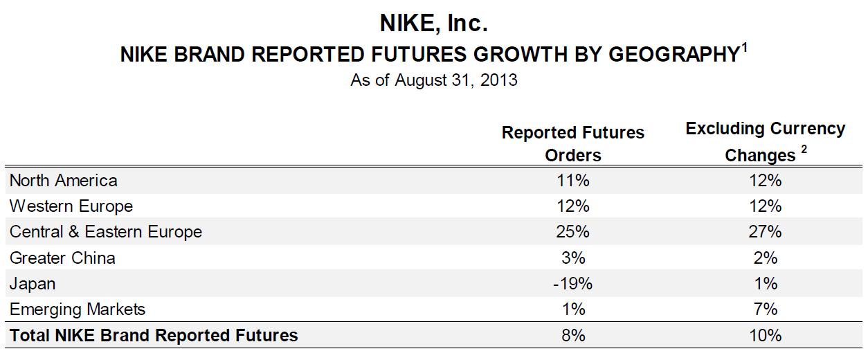Select the Greater China row label
The width and height of the screenshot is (868, 351).
62,258
